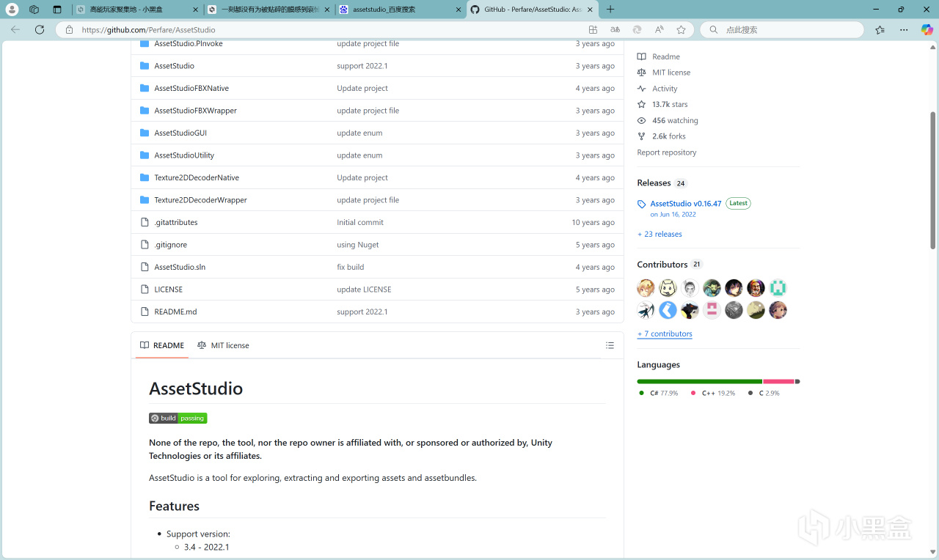Open the AssetStudio folder
Image resolution: width=939 pixels, height=560 pixels.
click(174, 66)
